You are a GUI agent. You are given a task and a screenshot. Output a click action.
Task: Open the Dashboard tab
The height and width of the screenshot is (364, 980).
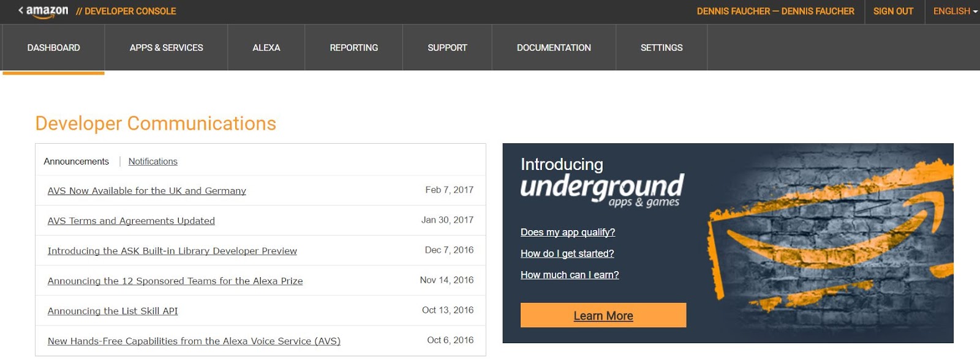click(53, 48)
